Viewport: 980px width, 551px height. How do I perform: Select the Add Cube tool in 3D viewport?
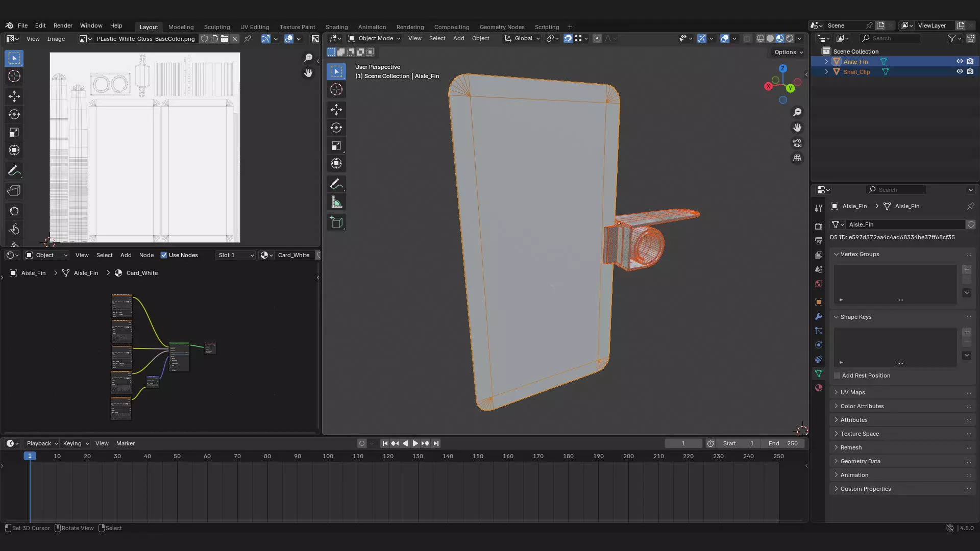336,222
